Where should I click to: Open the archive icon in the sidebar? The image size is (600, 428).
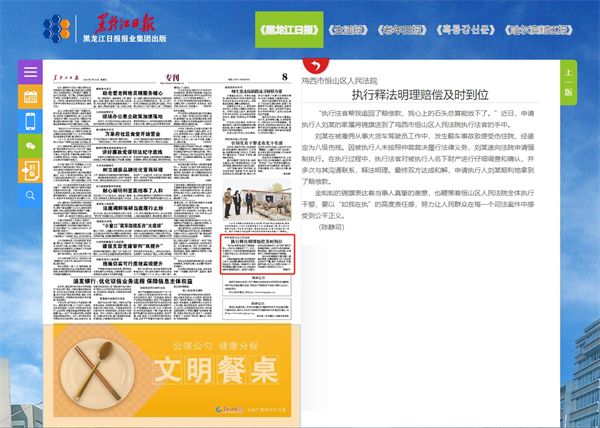pos(31,170)
